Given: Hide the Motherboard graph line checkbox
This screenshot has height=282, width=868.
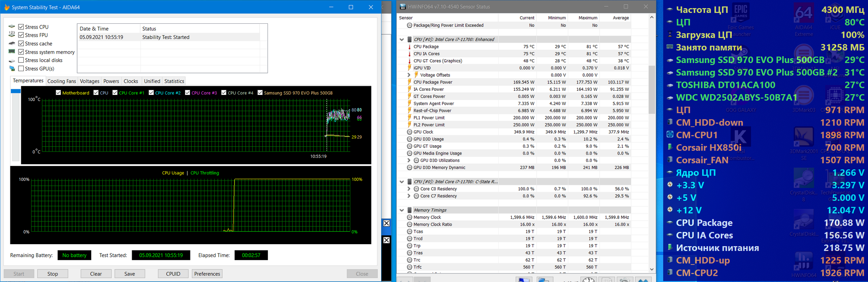Looking at the screenshot, I should pos(58,93).
